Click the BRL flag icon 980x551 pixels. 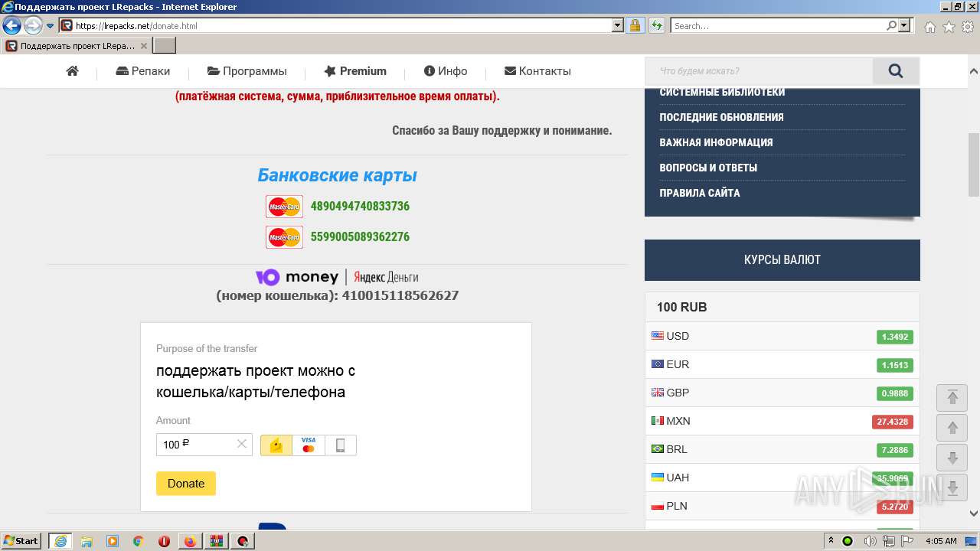658,449
